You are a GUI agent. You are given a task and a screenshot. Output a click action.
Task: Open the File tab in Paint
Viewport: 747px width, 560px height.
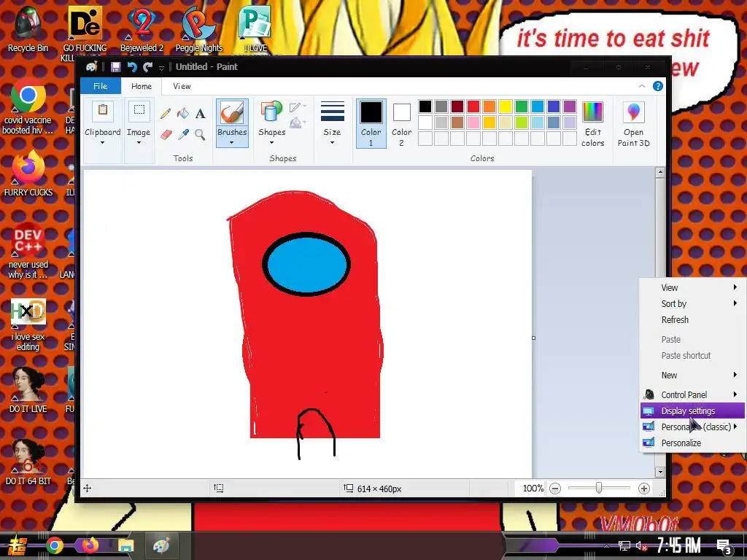tap(100, 86)
